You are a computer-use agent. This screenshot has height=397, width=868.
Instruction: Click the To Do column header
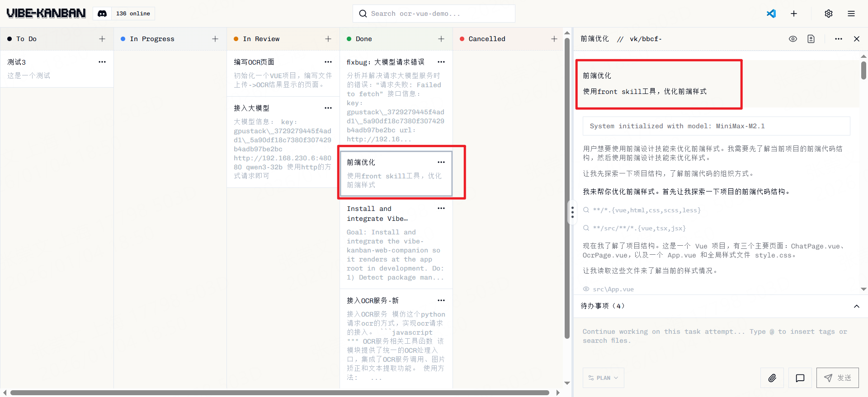57,39
